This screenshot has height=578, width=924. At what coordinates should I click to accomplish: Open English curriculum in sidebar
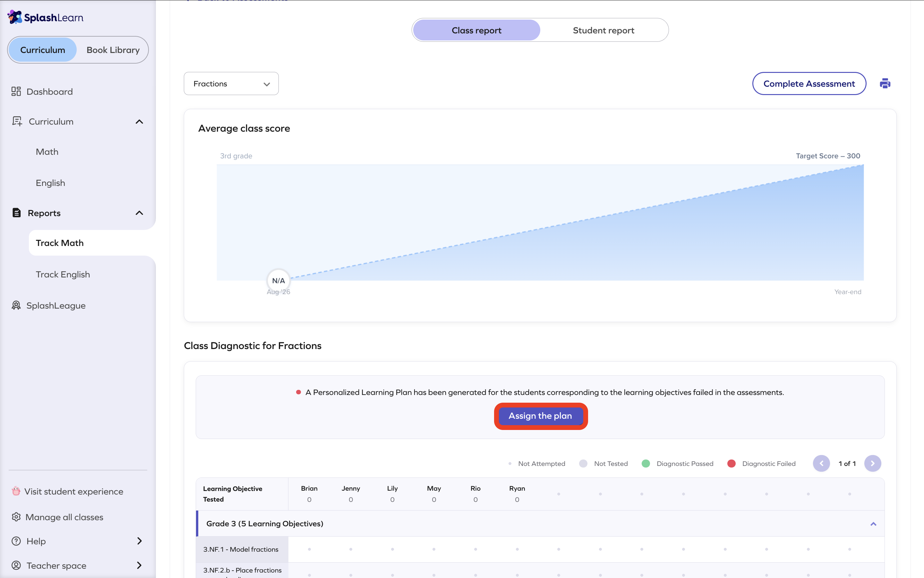coord(50,183)
